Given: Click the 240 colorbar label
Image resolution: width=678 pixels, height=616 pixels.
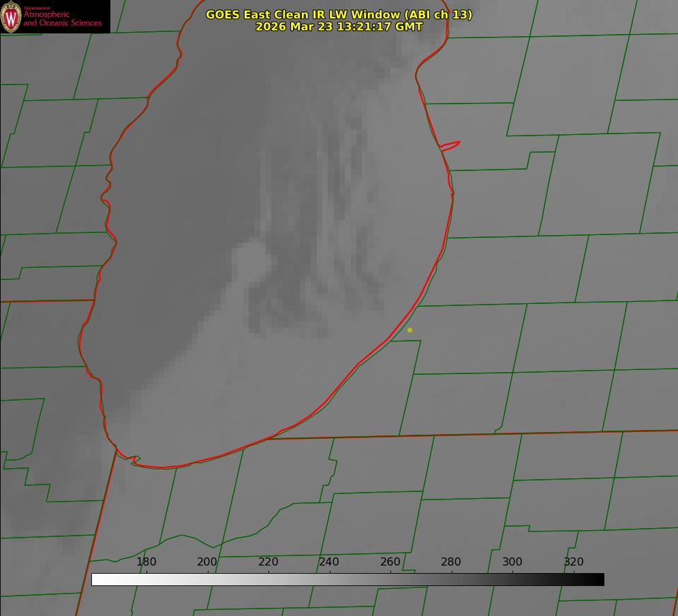Looking at the screenshot, I should 329,561.
